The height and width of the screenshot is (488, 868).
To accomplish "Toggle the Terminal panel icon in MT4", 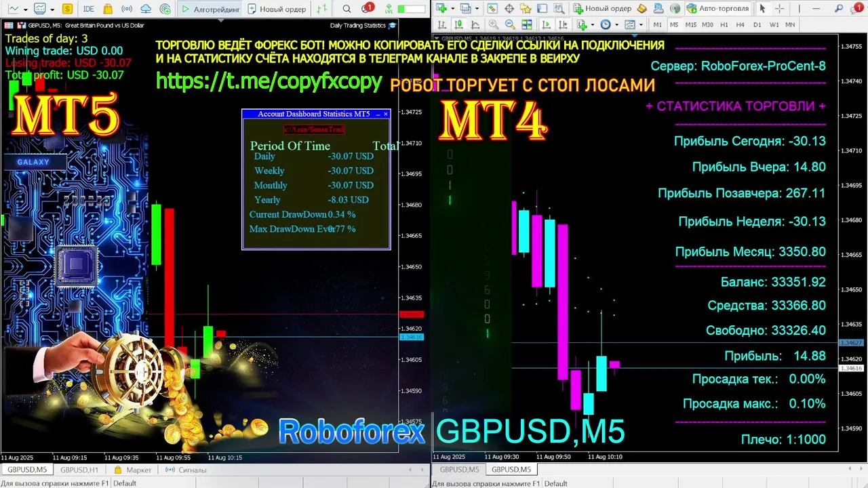I will 542,8.
